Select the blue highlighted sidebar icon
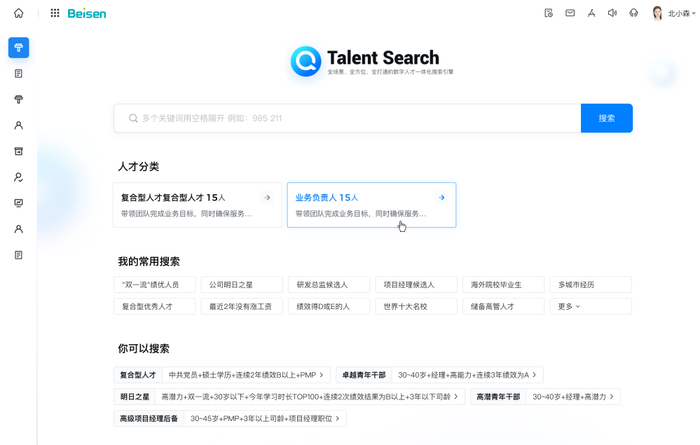The image size is (700, 445). tap(19, 47)
